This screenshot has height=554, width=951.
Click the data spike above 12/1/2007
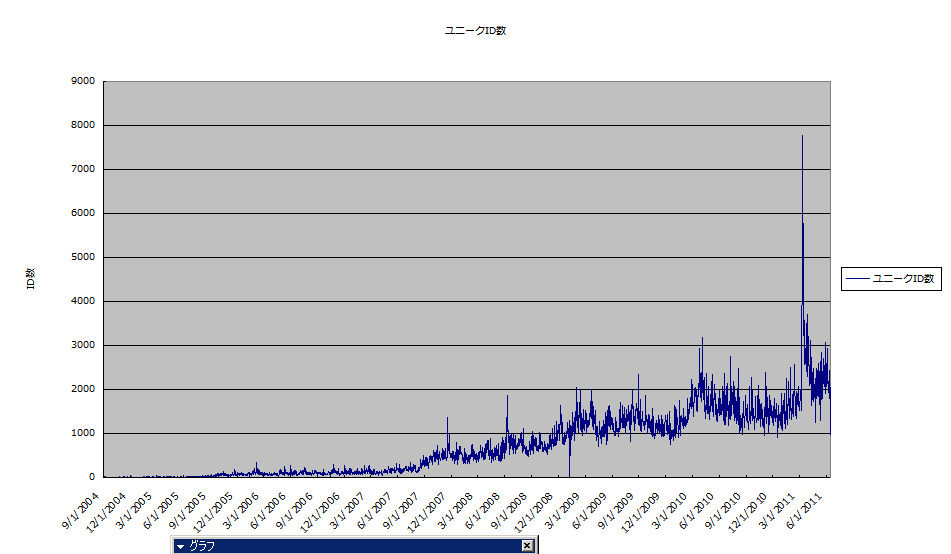[x=447, y=425]
